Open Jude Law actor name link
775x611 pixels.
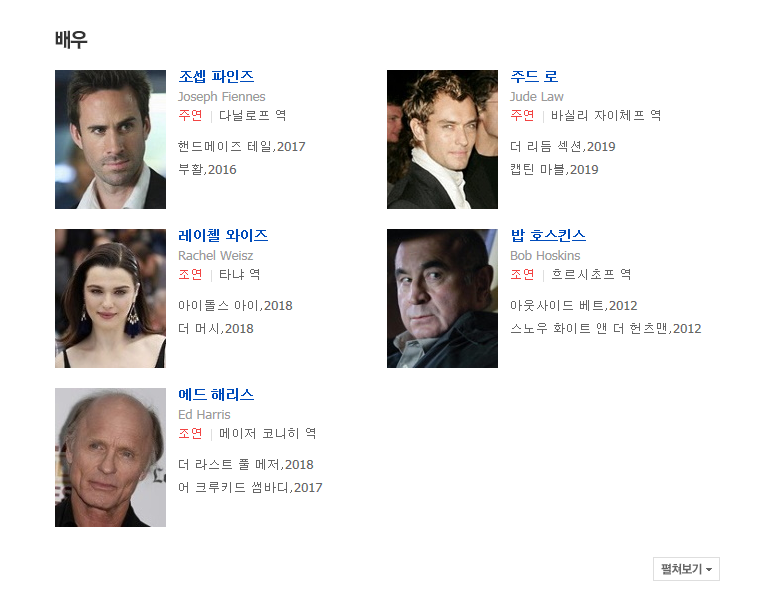point(534,77)
